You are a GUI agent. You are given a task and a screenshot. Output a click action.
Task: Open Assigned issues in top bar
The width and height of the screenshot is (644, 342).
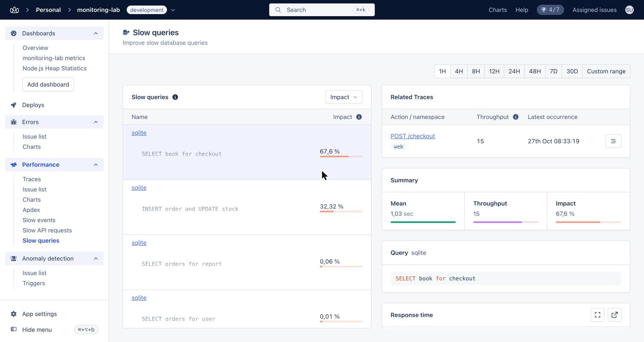595,10
